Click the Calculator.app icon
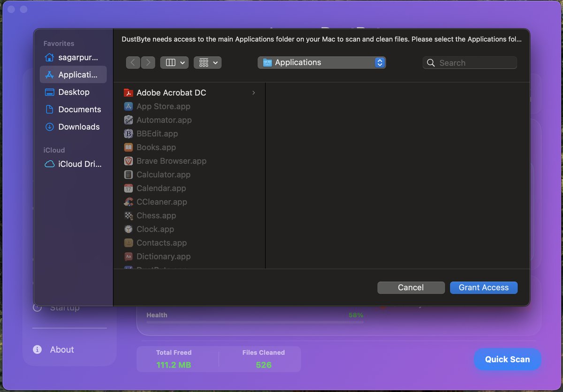Screen dimensions: 563x392 [x=129, y=174]
